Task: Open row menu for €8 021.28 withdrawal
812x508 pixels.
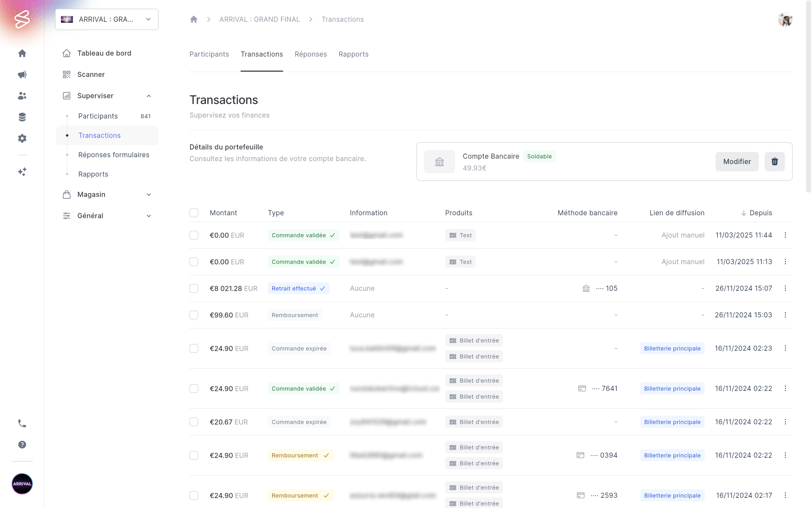Action: point(785,288)
